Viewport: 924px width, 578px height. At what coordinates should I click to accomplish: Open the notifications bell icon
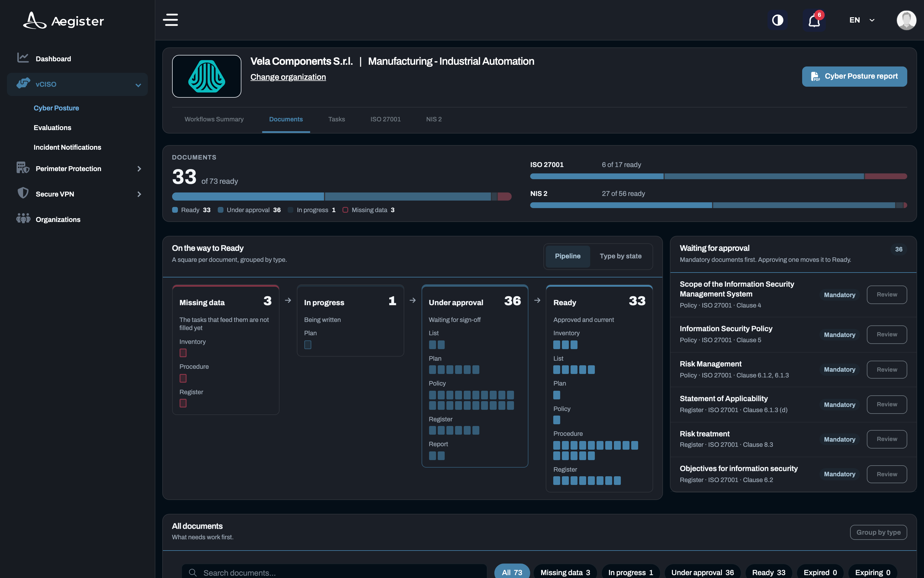[814, 20]
